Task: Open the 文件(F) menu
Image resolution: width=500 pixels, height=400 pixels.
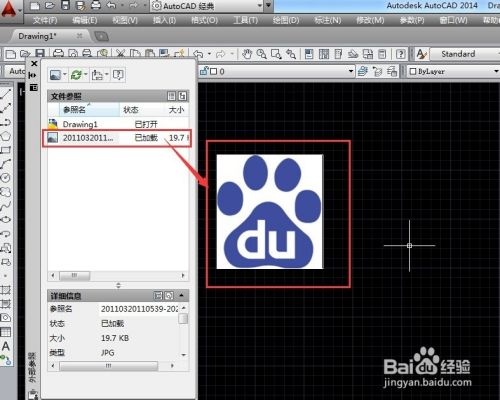Action: click(45, 20)
